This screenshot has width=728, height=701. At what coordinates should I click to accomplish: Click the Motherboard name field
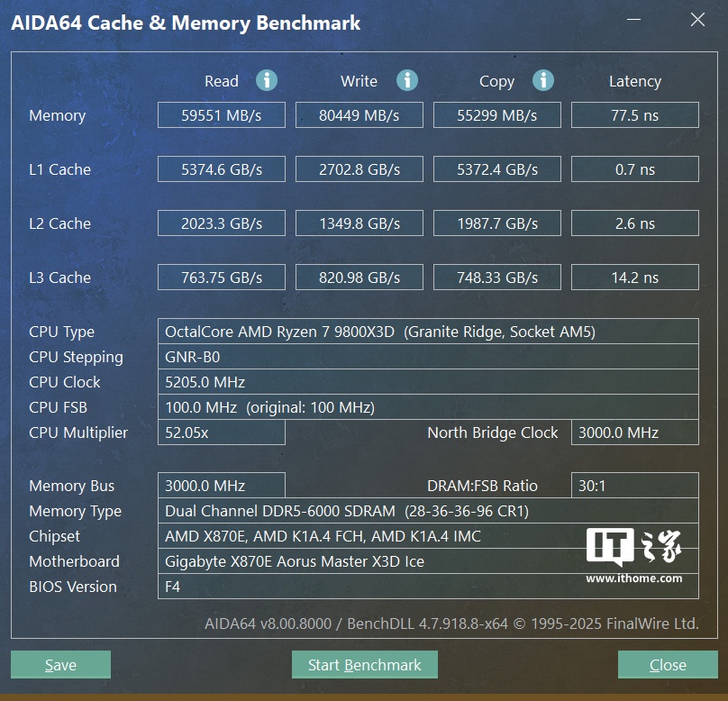(428, 561)
